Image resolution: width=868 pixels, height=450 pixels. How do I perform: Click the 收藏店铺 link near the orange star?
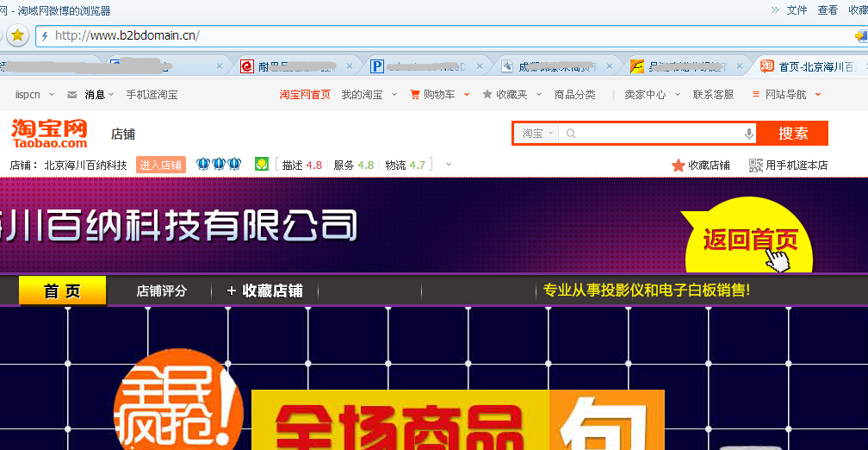(710, 166)
